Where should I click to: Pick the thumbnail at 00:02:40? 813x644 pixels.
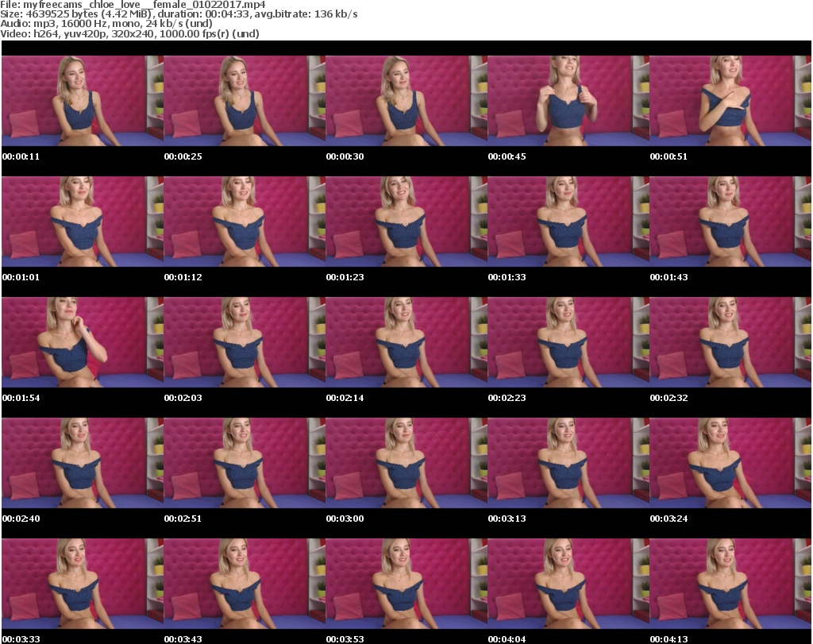(83, 463)
